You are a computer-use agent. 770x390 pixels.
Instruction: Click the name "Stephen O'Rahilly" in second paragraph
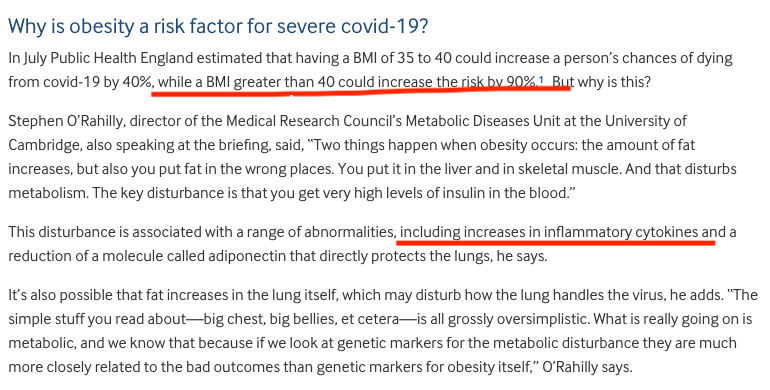pyautogui.click(x=65, y=121)
